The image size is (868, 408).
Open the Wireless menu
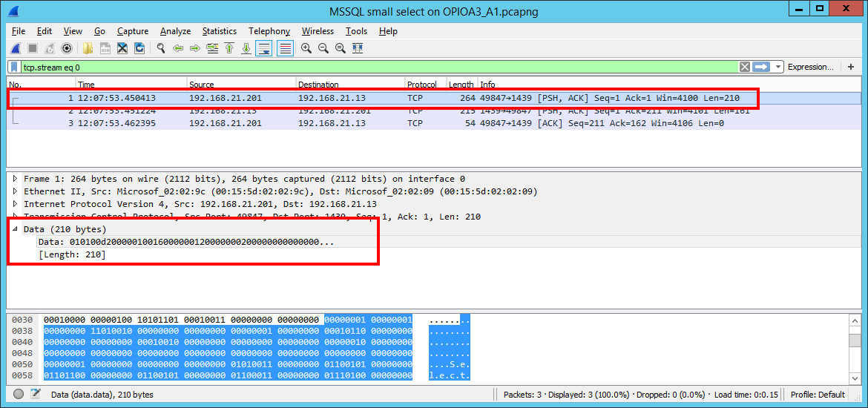pos(318,31)
